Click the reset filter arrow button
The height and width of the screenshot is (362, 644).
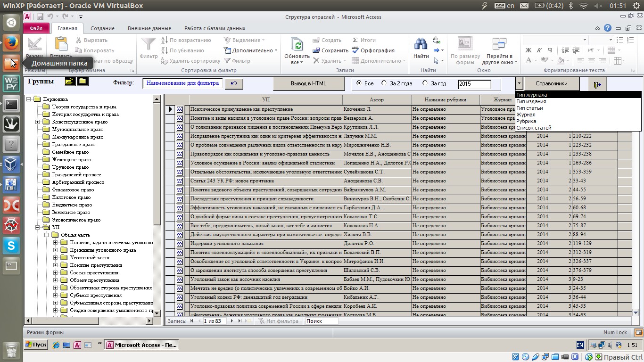(234, 83)
